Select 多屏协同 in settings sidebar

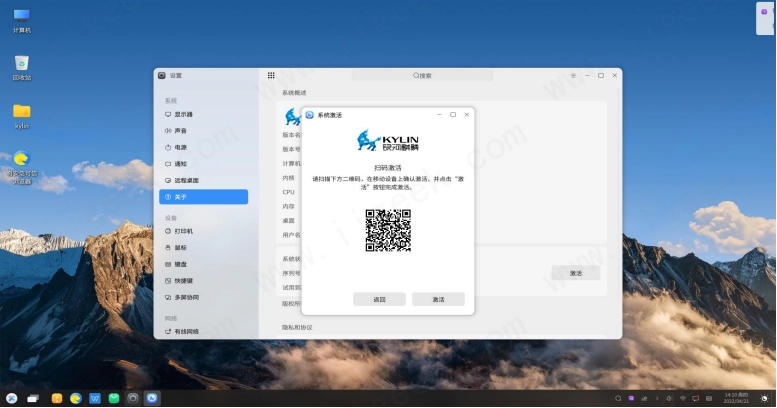click(186, 297)
